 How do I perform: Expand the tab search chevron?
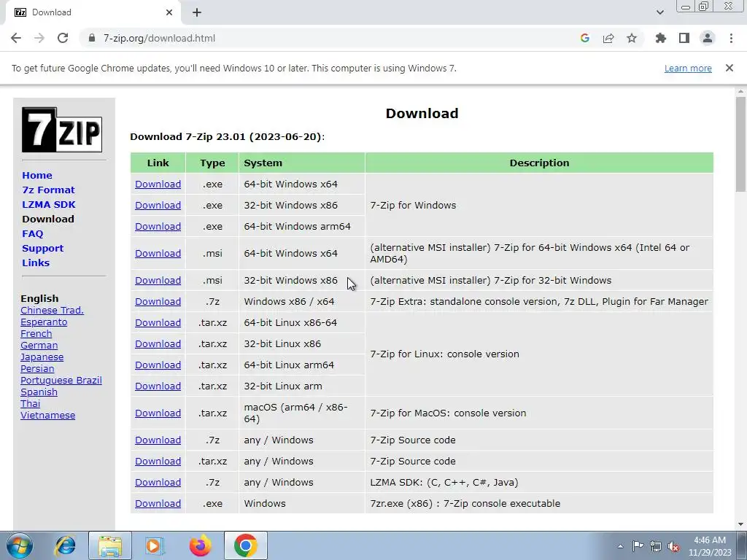659,12
